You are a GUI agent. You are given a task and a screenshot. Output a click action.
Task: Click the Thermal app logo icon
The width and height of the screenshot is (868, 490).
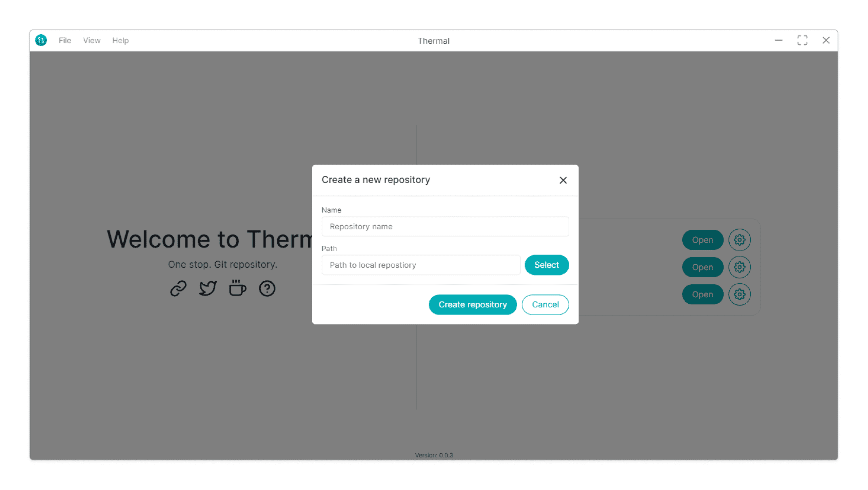(42, 40)
